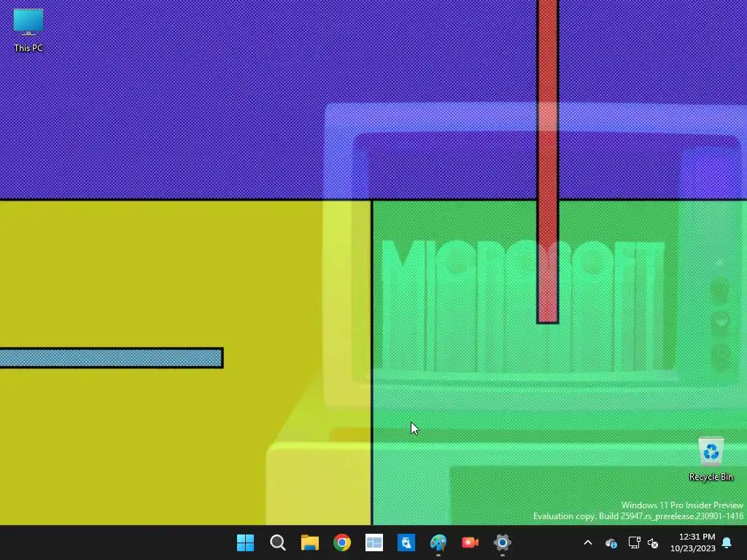Open the clock showing 12:31 PM
The height and width of the screenshot is (560, 747).
coord(693,542)
